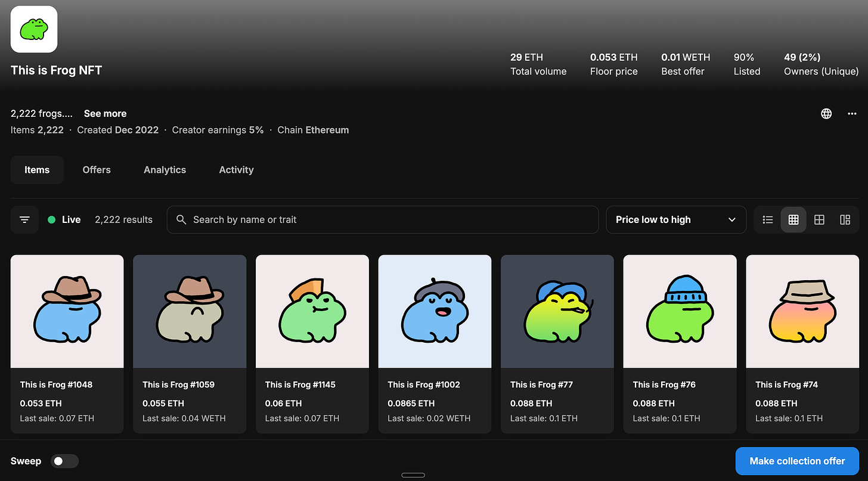Expand description with See more

pos(105,113)
